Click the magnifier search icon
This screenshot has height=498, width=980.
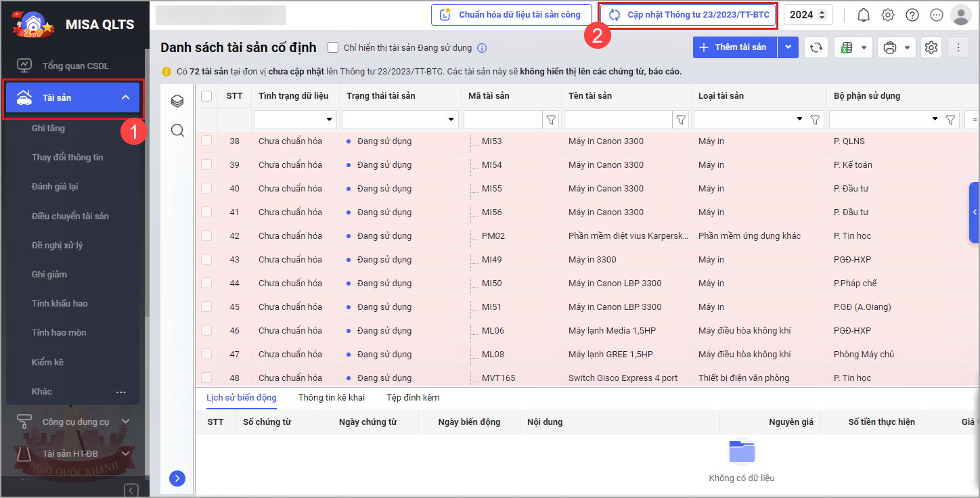[177, 130]
